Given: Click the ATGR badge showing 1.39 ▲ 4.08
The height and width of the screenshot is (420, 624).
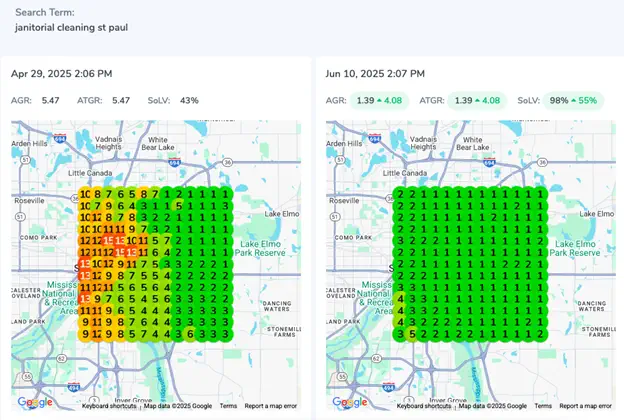Looking at the screenshot, I should pyautogui.click(x=477, y=101).
